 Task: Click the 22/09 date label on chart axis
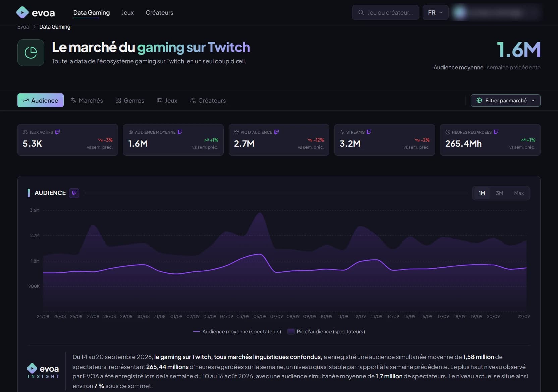(x=524, y=316)
